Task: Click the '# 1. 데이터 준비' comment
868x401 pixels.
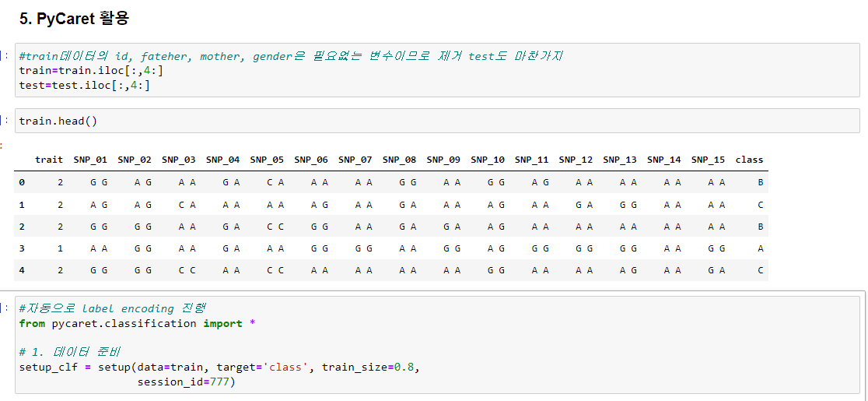Action: (x=69, y=352)
